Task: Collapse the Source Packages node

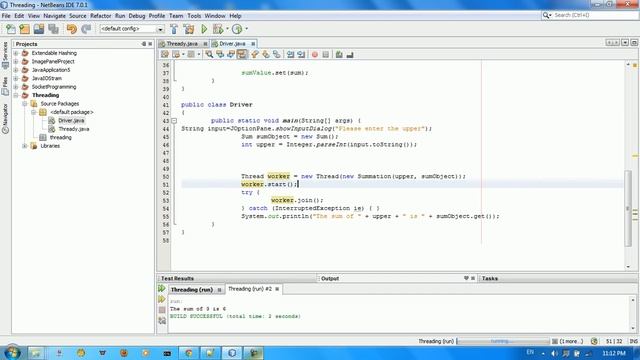Action: [x=25, y=104]
